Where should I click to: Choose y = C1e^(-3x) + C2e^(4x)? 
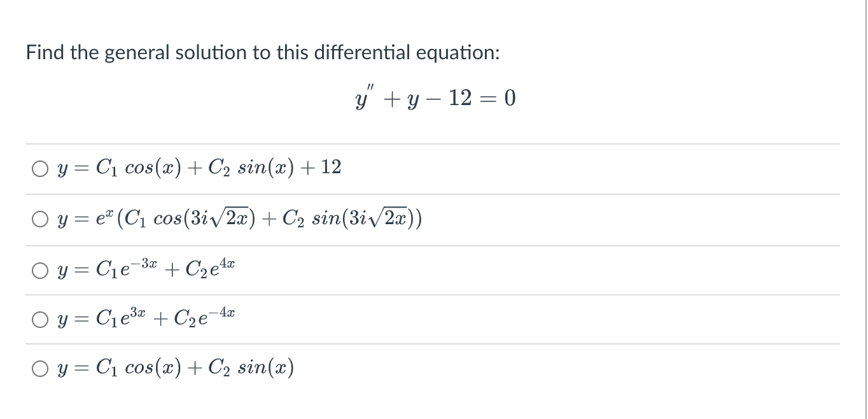tap(145, 269)
